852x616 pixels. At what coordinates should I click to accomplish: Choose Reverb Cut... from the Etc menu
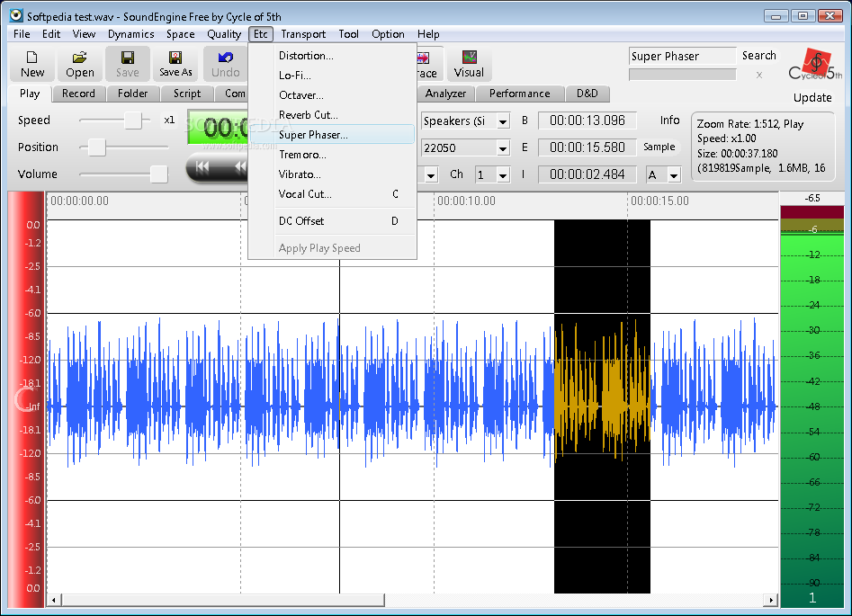pyautogui.click(x=332, y=115)
